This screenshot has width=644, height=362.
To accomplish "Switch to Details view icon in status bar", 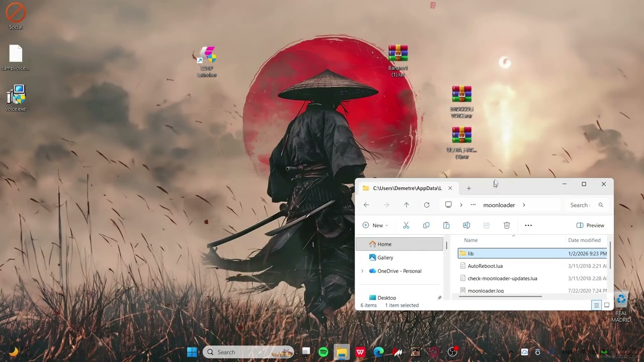I will [x=596, y=305].
